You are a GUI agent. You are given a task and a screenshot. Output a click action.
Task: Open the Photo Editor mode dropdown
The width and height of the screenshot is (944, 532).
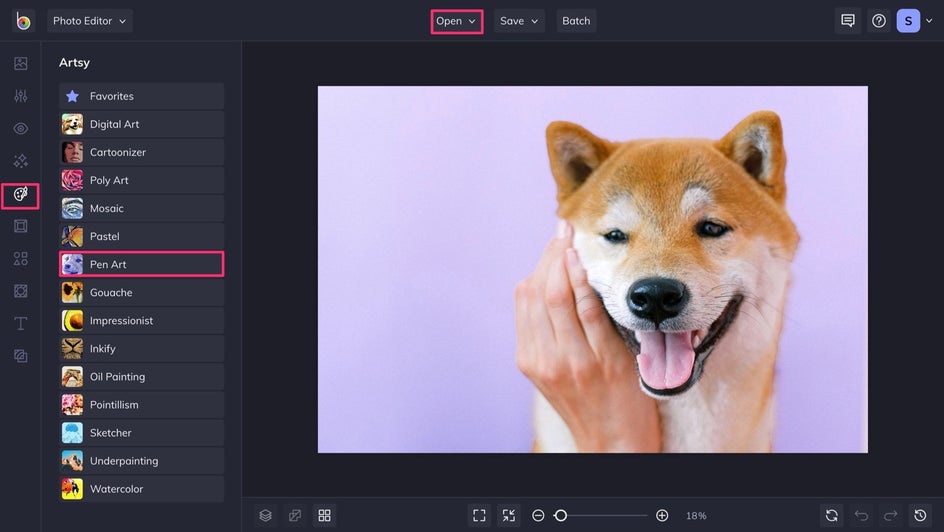[x=89, y=21]
